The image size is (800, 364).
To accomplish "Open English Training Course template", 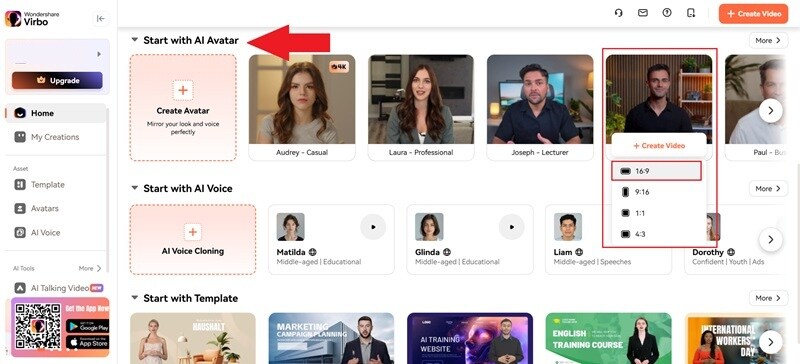I will [x=609, y=338].
